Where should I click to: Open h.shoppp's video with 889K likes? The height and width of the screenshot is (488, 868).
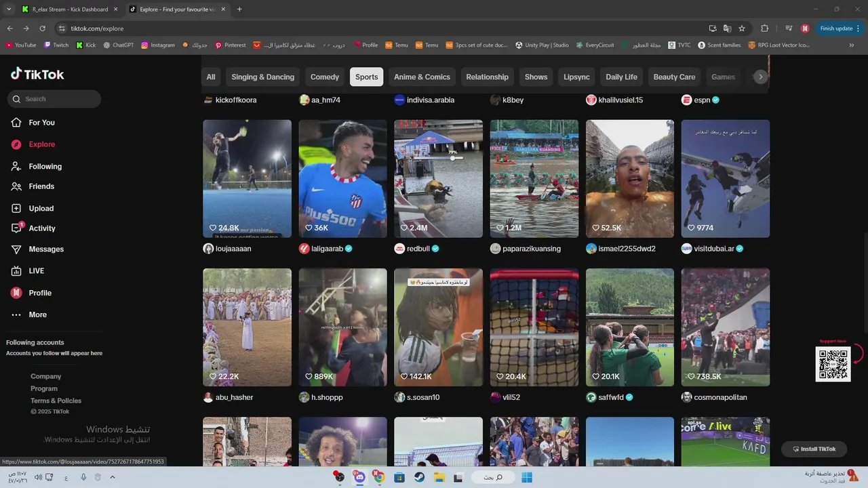pyautogui.click(x=342, y=327)
